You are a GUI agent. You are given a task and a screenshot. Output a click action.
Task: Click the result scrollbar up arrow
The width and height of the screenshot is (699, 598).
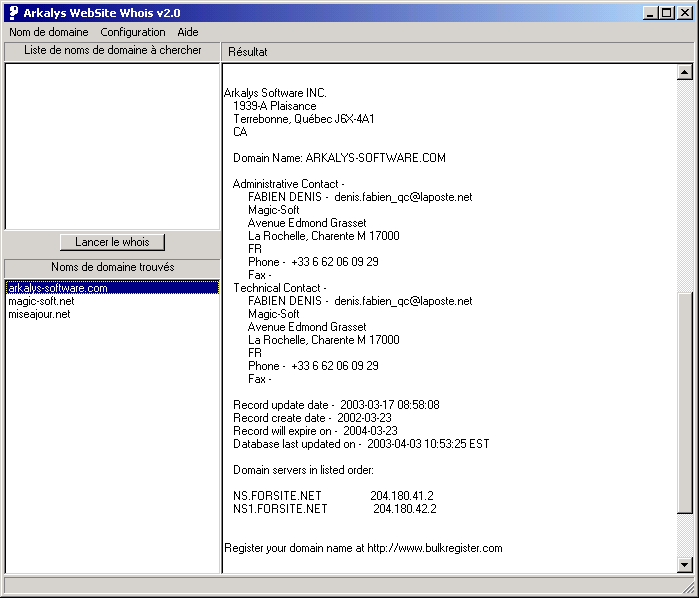(x=684, y=72)
